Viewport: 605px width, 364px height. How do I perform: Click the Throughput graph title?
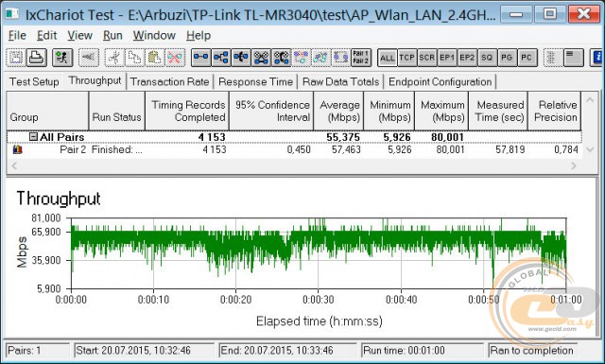tap(59, 199)
